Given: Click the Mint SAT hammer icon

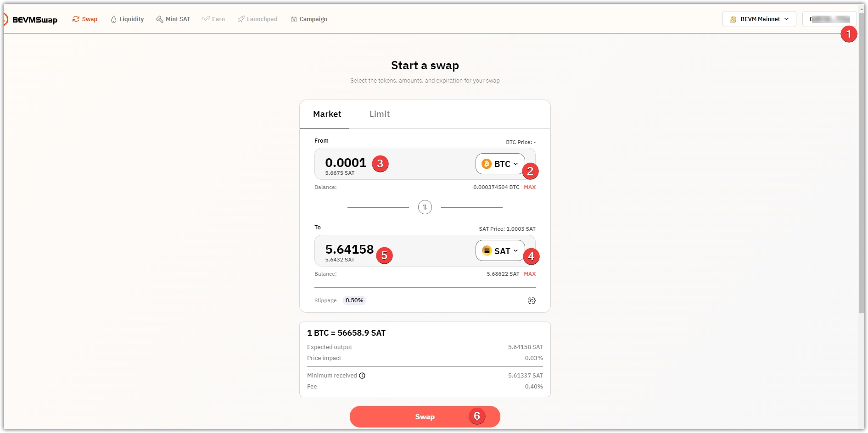Looking at the screenshot, I should [x=160, y=19].
